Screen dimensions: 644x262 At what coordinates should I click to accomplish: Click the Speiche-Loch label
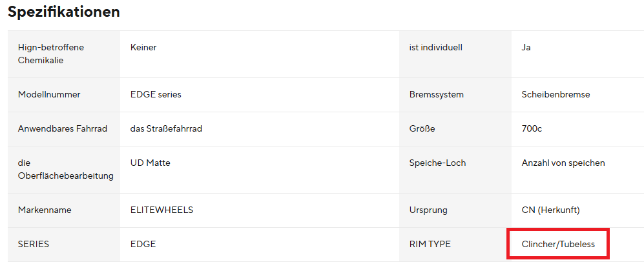coord(437,163)
